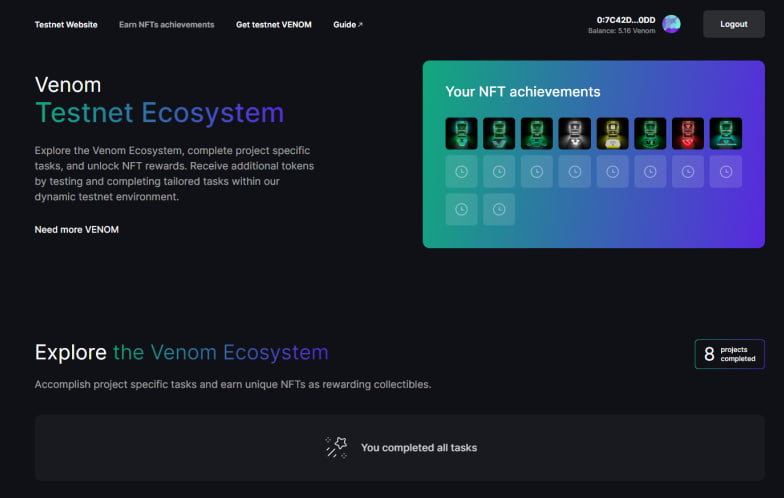Click wallet address 0:7C42D...0DD
784x498 pixels.
tap(626, 20)
